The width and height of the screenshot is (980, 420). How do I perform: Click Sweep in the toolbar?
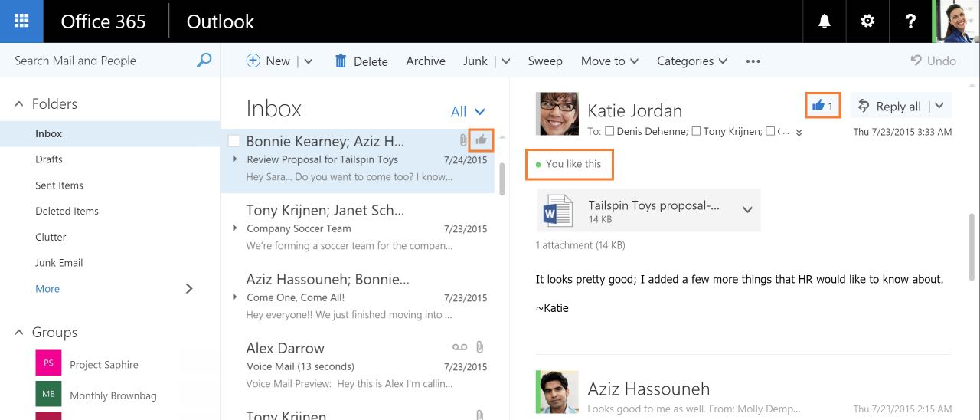point(545,61)
